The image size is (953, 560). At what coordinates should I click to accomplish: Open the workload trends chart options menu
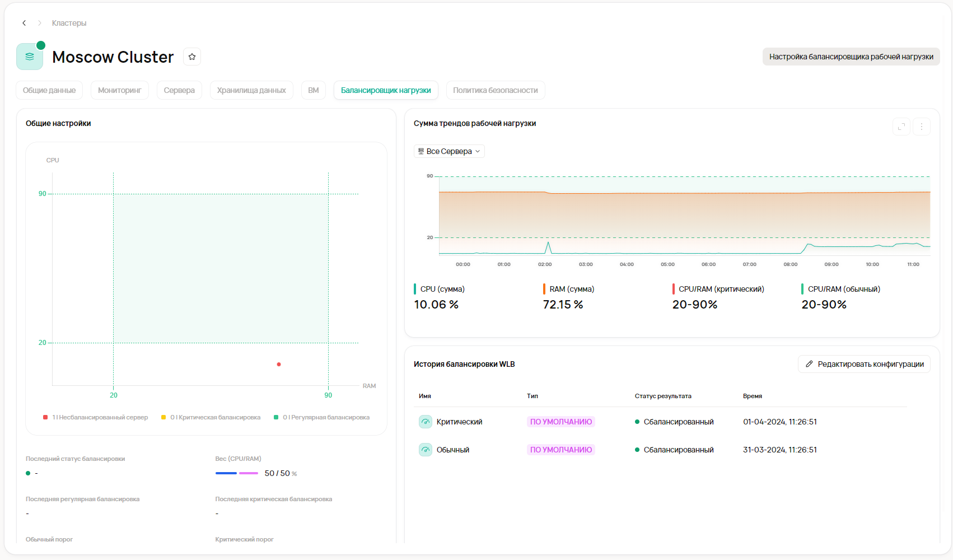(921, 127)
